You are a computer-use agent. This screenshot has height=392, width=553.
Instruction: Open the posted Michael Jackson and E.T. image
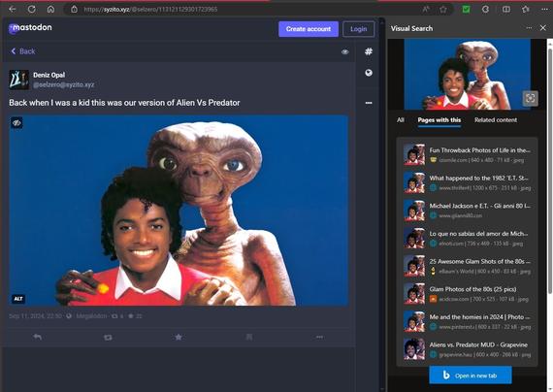point(179,211)
